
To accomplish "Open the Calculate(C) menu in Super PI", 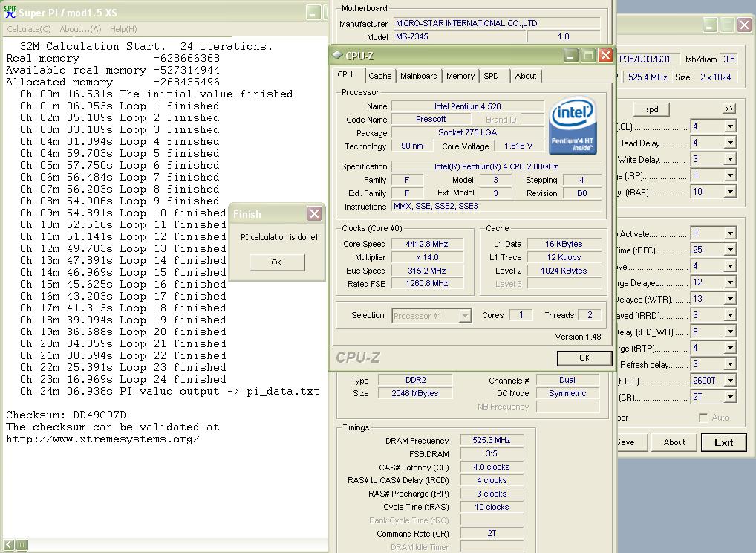I will pyautogui.click(x=29, y=29).
